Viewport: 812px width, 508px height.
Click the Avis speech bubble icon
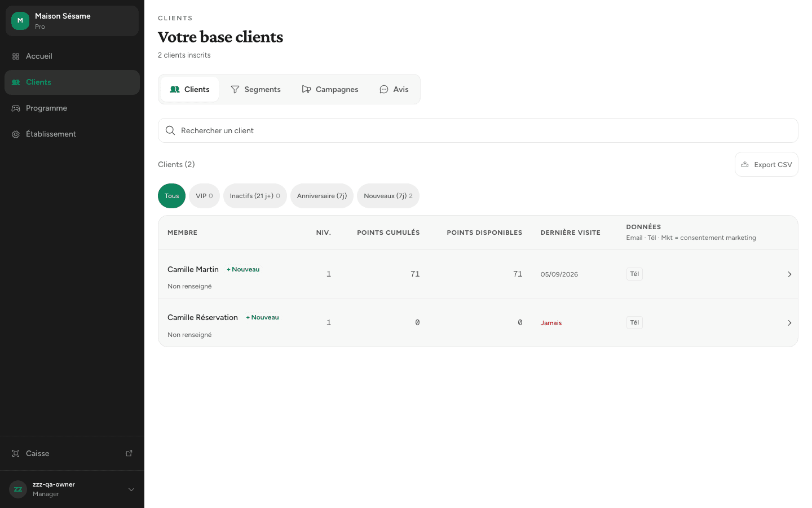point(384,89)
